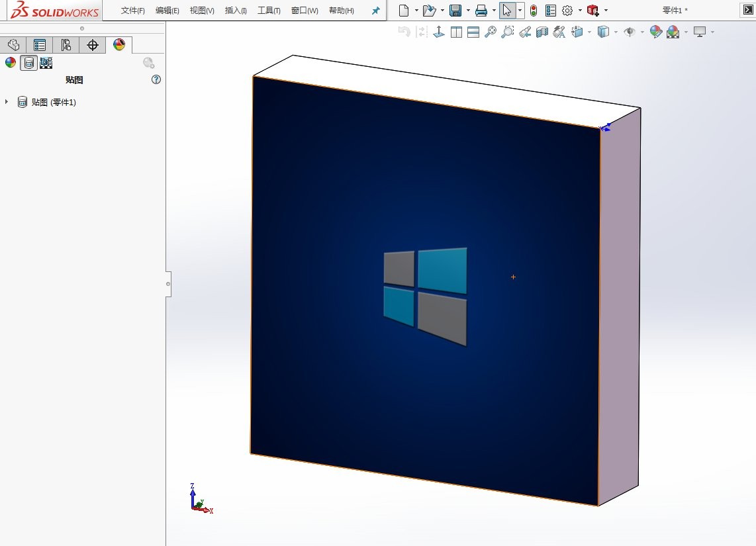Image resolution: width=756 pixels, height=546 pixels.
Task: Click the Previous View icon
Action: point(404,32)
